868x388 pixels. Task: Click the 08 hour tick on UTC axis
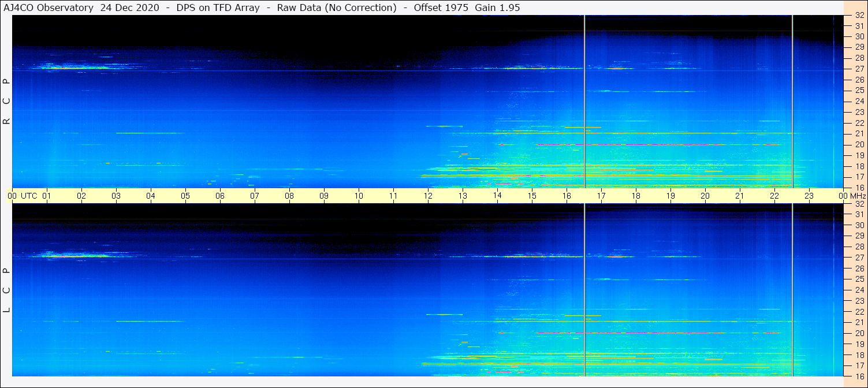coord(289,196)
